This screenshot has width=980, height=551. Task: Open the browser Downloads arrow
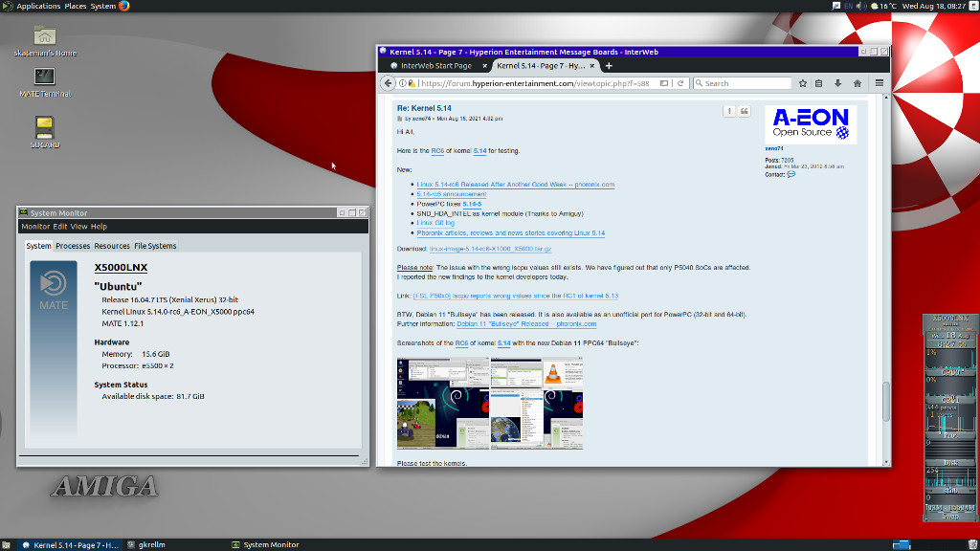pos(837,83)
